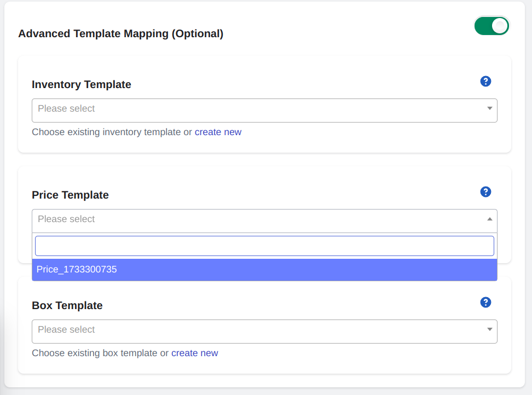
Task: Focus the Price Template search box
Action: pos(264,246)
